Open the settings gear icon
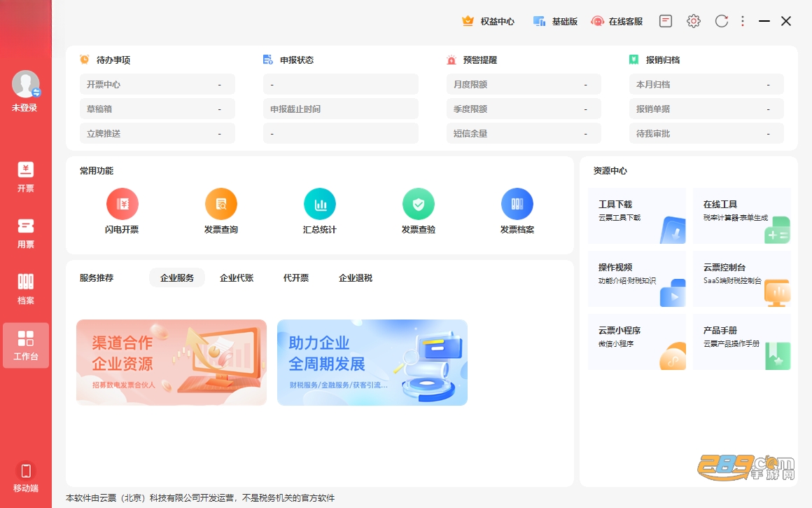Viewport: 812px width, 508px height. [694, 21]
